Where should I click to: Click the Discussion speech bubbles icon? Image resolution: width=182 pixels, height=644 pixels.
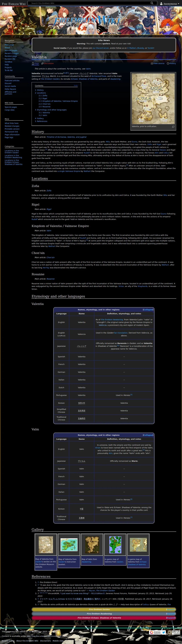click(42, 64)
